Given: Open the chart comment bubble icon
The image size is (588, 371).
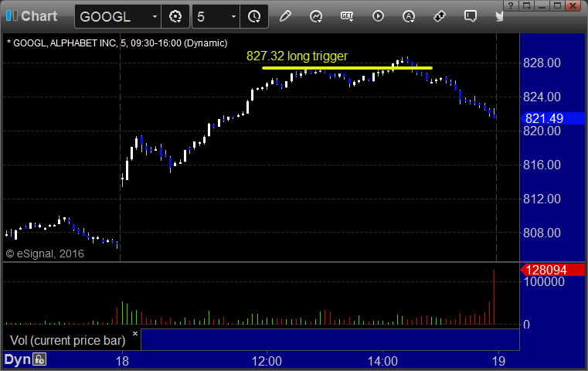Looking at the screenshot, I should tap(471, 16).
